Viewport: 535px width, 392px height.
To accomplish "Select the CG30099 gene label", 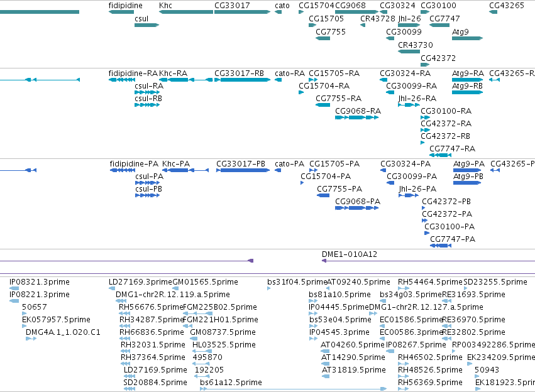I will [404, 31].
